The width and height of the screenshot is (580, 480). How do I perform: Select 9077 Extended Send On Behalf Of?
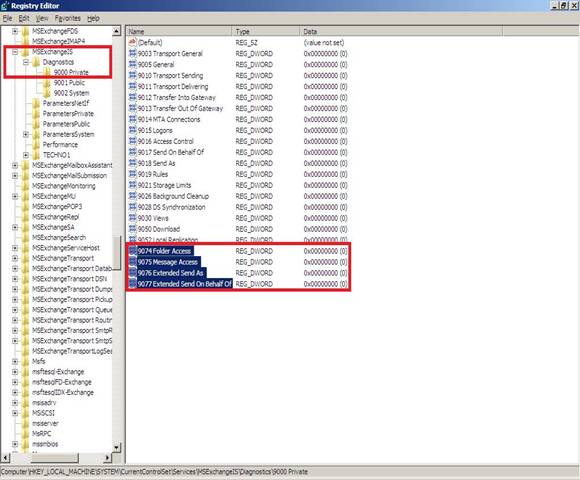click(185, 284)
